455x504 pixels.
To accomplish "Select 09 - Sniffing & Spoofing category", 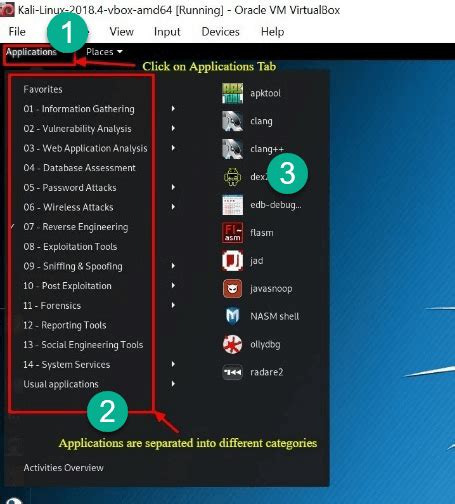I will pos(73,266).
